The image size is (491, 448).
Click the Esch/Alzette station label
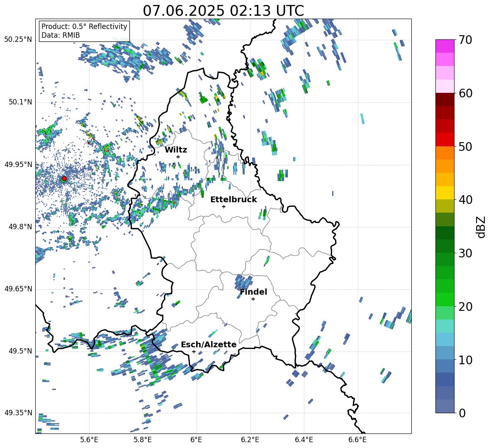click(209, 345)
